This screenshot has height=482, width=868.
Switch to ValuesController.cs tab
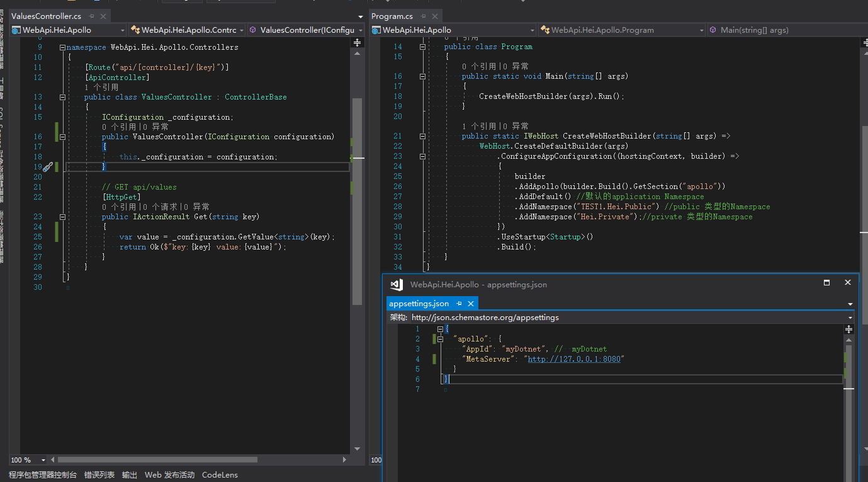[46, 16]
